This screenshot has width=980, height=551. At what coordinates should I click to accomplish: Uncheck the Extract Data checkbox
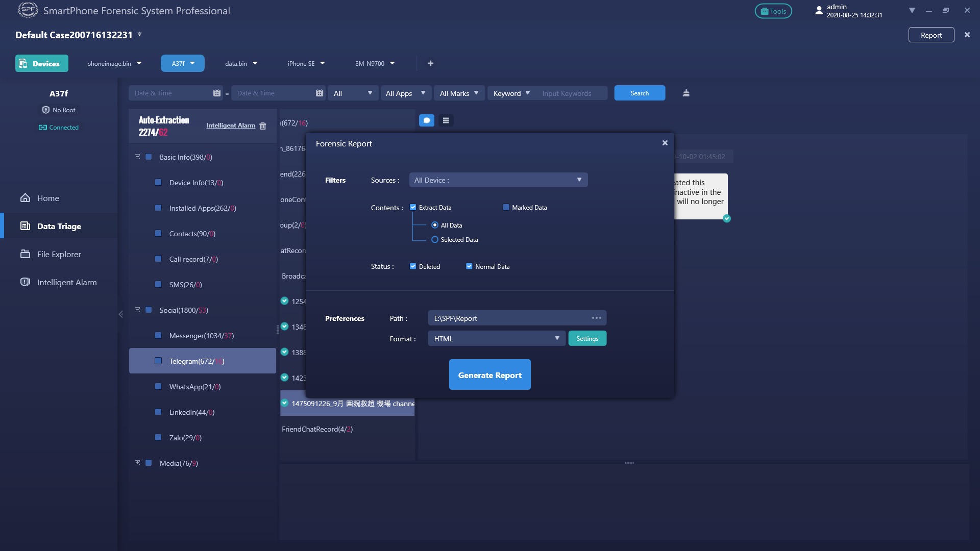[413, 207]
